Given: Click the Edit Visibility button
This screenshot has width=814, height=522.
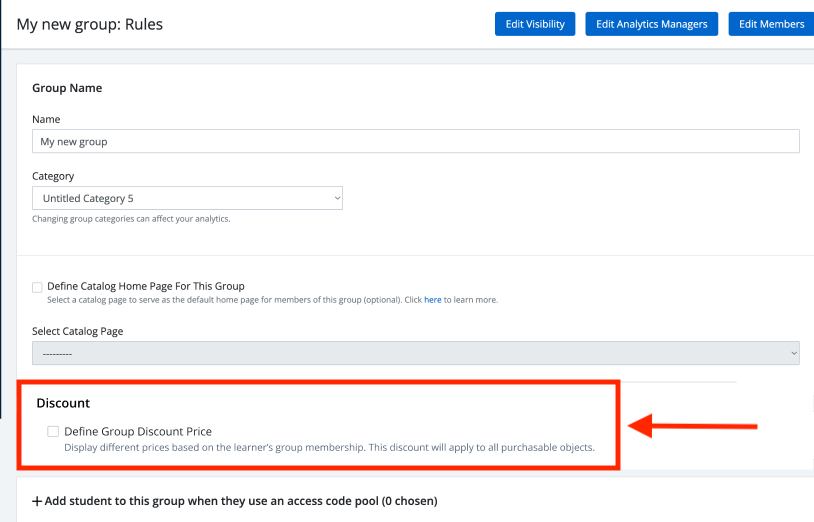Looking at the screenshot, I should click(535, 24).
